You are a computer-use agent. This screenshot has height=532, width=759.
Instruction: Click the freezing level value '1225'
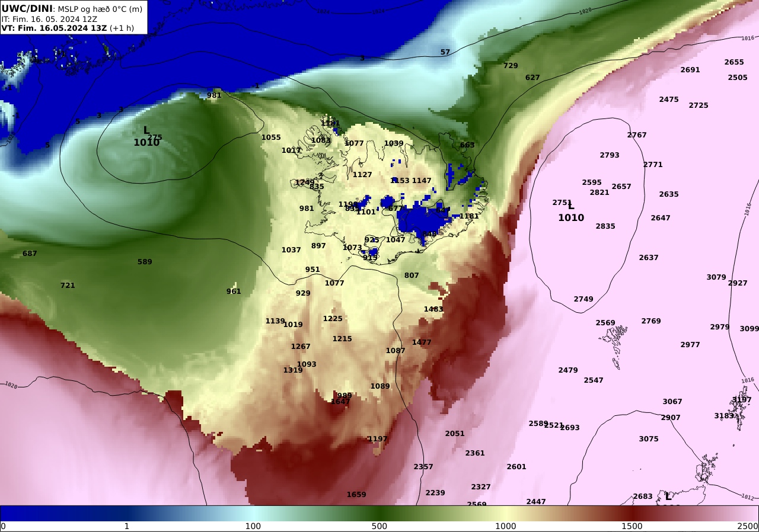click(x=333, y=319)
